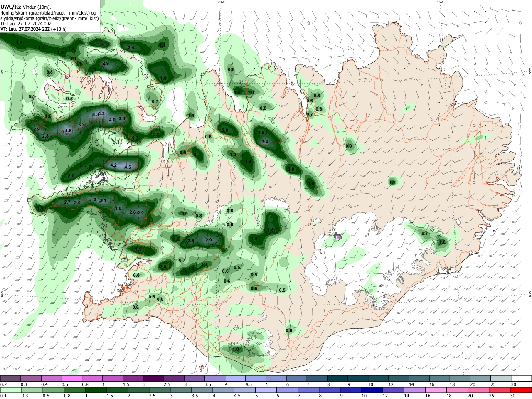Viewport: 532px width, 399px height.
Task: Pick the bright red 30+ rain legend swatch
Action: tap(520, 390)
